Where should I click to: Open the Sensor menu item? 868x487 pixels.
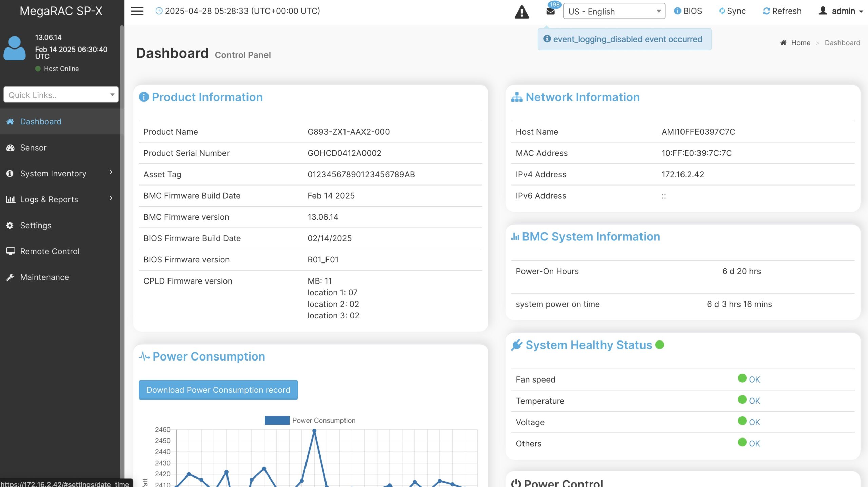click(33, 148)
